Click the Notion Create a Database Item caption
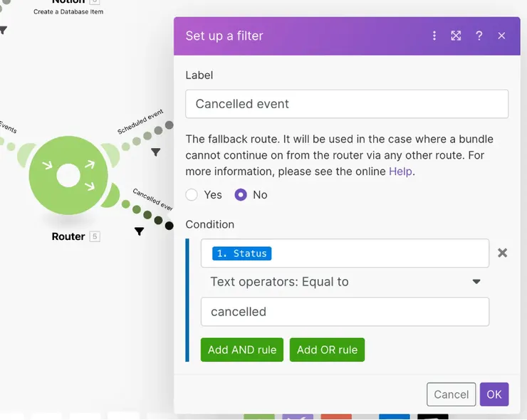Image resolution: width=527 pixels, height=420 pixels. tap(68, 12)
